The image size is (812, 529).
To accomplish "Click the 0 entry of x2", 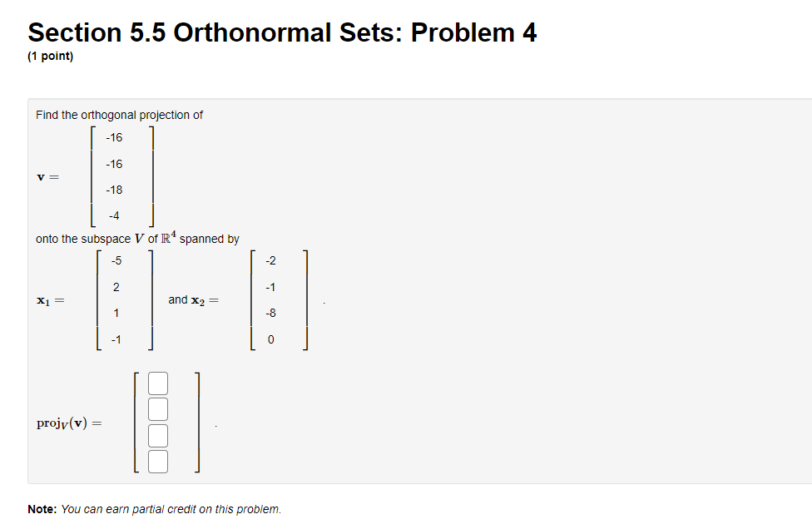I will [271, 339].
